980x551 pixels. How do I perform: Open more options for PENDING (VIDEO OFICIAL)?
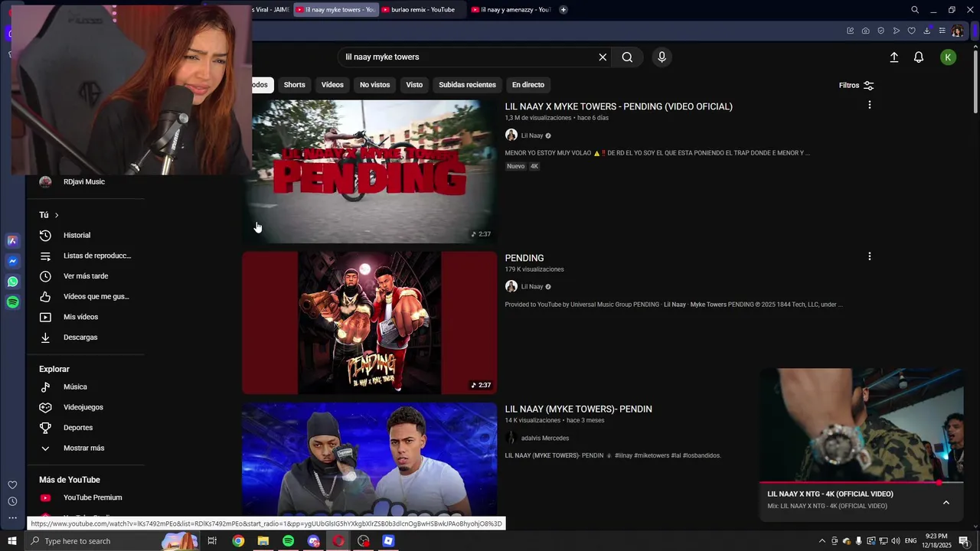(869, 105)
